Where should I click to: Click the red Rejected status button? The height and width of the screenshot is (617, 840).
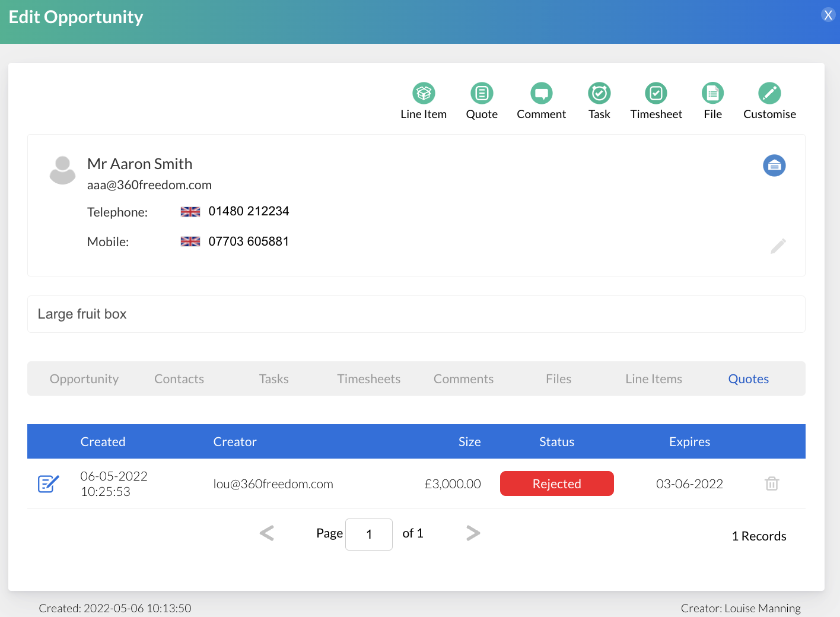556,484
